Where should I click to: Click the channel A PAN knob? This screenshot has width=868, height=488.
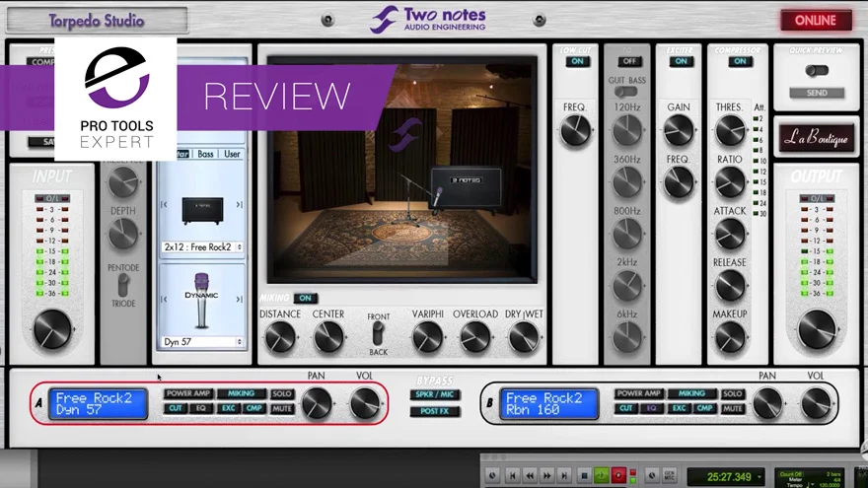pyautogui.click(x=317, y=403)
